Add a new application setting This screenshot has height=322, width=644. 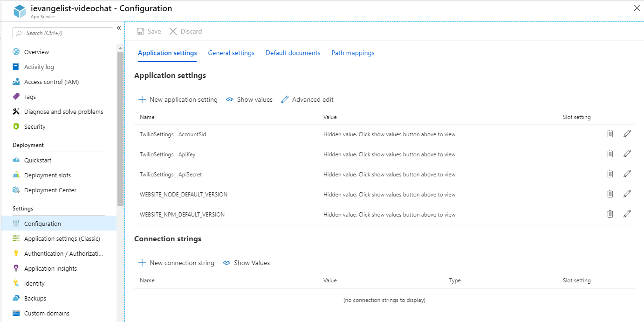178,99
